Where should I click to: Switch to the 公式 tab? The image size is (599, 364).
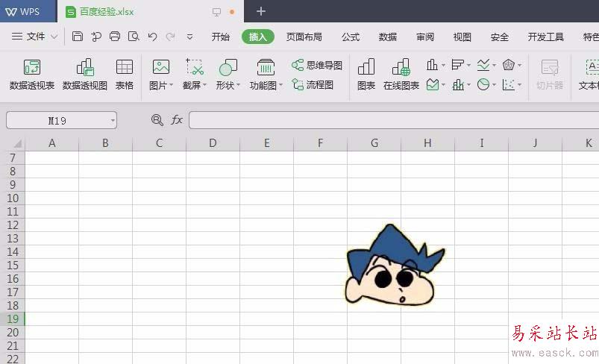pyautogui.click(x=351, y=37)
